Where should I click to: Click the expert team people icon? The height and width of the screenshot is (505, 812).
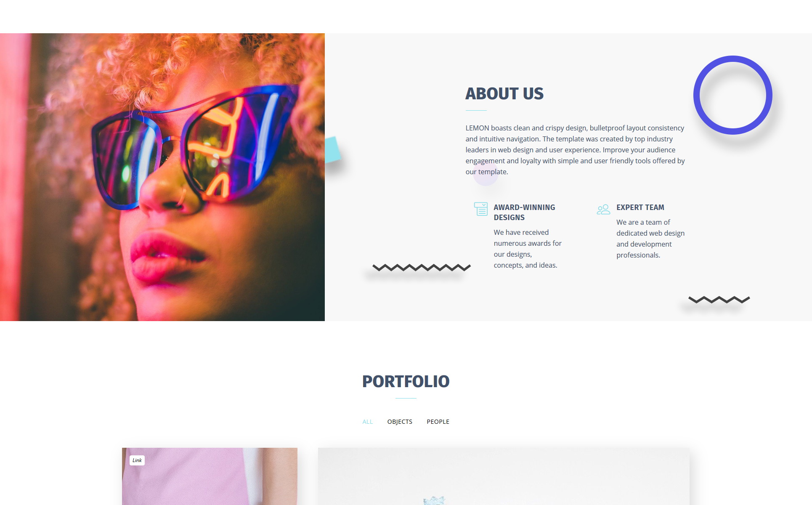click(603, 209)
